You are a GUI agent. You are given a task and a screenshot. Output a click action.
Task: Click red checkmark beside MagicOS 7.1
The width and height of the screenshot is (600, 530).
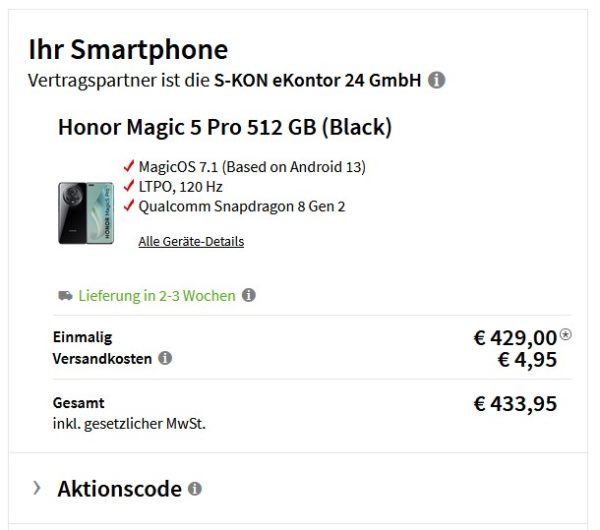128,166
